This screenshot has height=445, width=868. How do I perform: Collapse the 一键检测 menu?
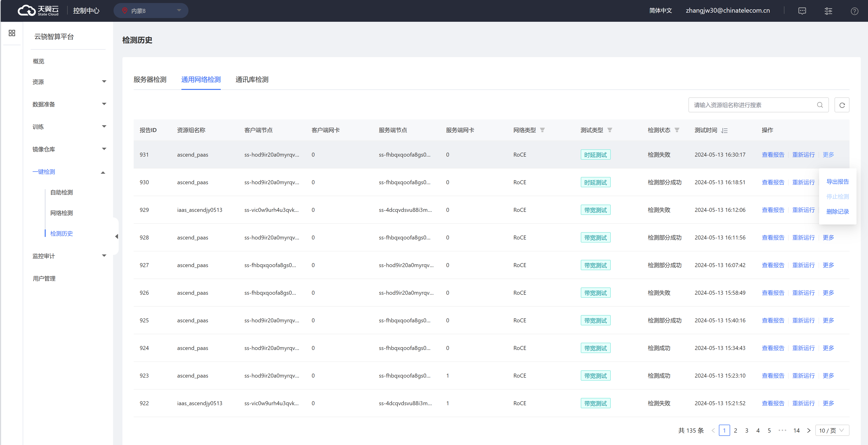click(69, 172)
